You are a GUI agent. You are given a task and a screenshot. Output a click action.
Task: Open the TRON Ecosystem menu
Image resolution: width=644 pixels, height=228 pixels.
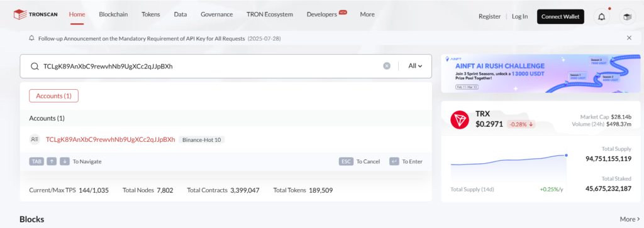[270, 14]
